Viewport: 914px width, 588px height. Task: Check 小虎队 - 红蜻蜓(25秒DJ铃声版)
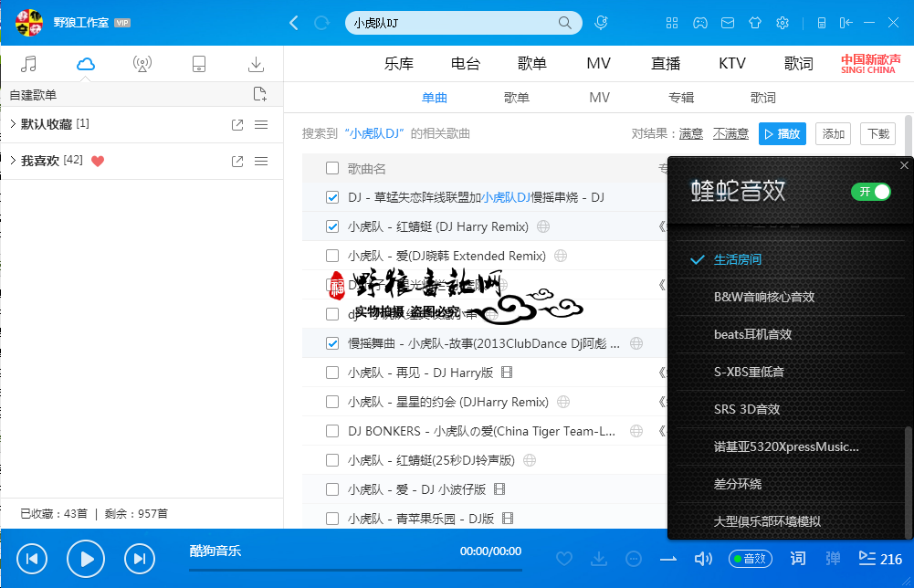coord(332,460)
